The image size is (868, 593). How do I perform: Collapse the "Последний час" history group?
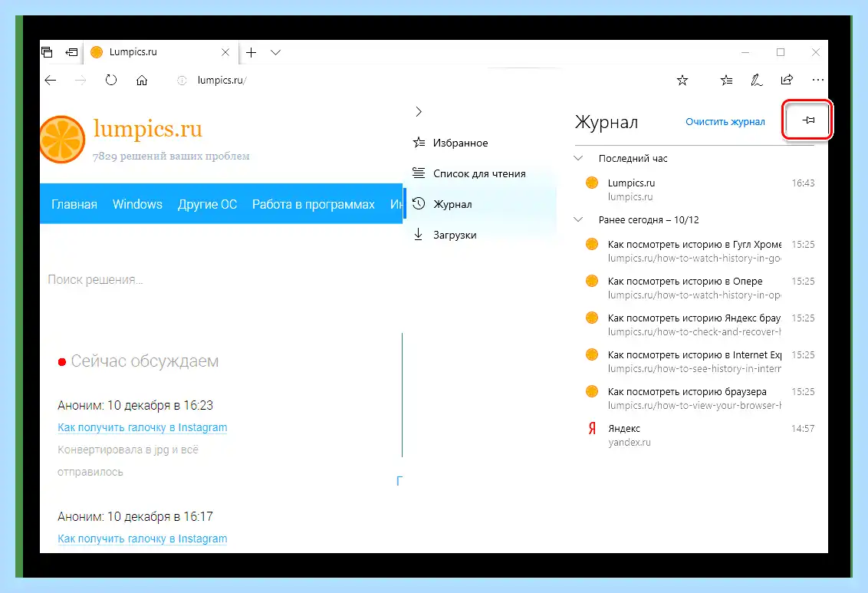[x=578, y=158]
